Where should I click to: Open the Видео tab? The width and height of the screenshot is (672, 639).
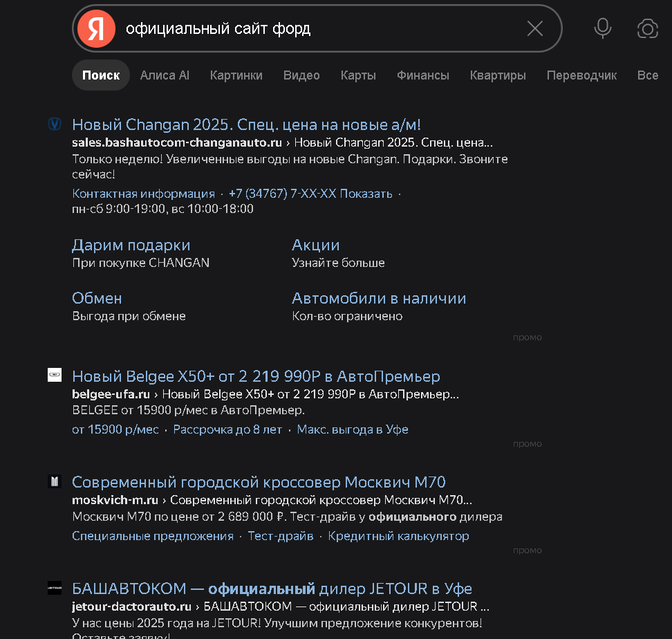[x=301, y=75]
